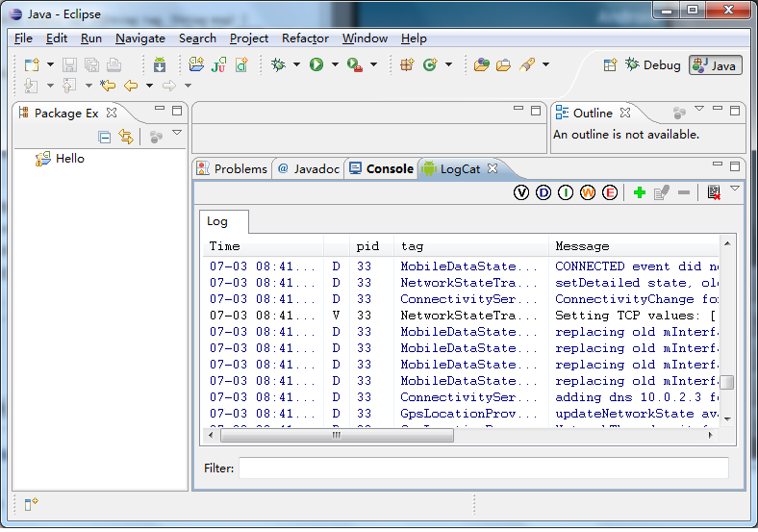The width and height of the screenshot is (758, 532).
Task: Toggle the Error (E) log level filter
Action: pyautogui.click(x=610, y=192)
